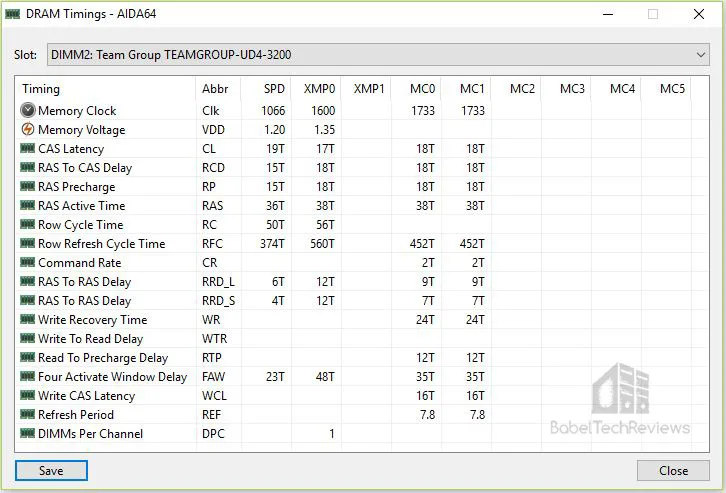Image resolution: width=726 pixels, height=493 pixels.
Task: Select the 'Memory Clock' row label
Action: (77, 111)
